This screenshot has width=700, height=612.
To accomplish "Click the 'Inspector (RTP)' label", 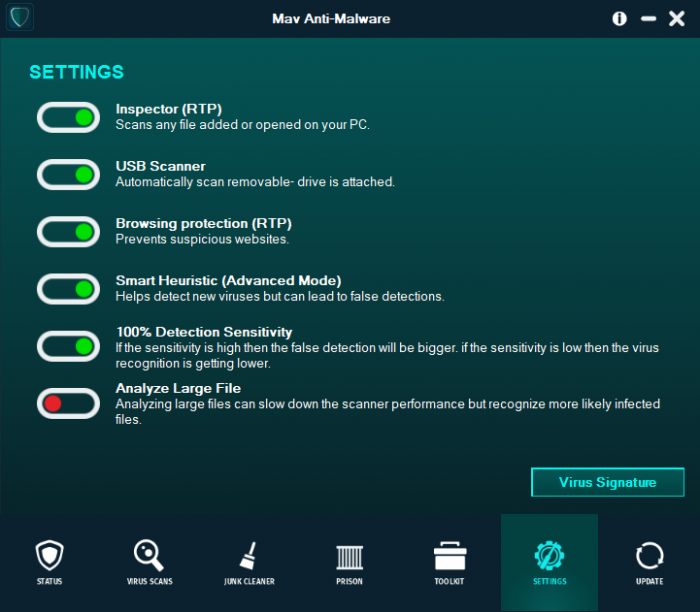I will tap(169, 109).
